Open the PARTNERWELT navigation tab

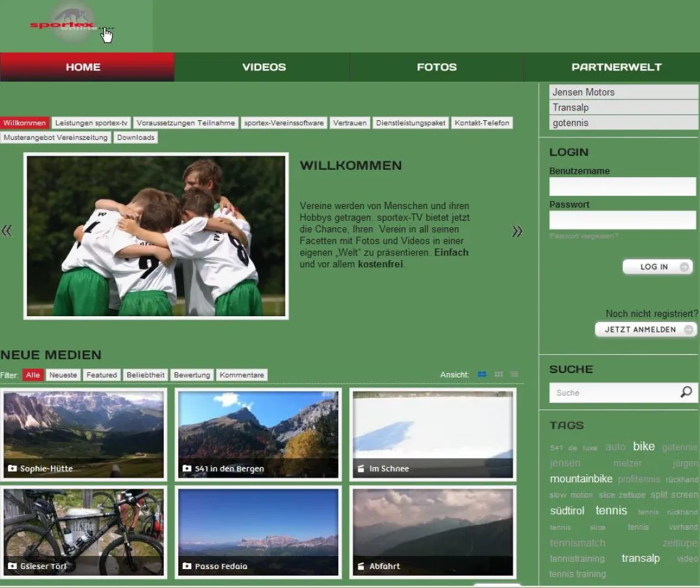[616, 67]
